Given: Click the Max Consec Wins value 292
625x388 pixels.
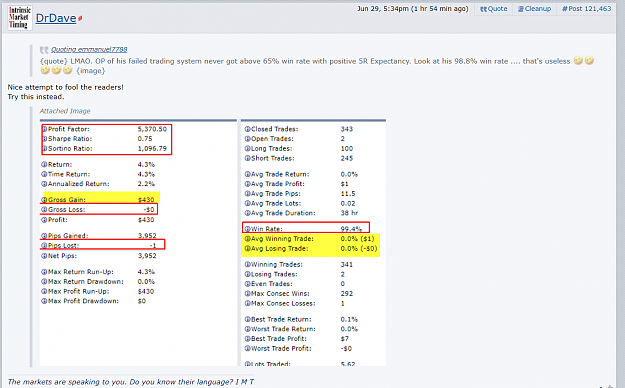Looking at the screenshot, I should click(347, 293).
